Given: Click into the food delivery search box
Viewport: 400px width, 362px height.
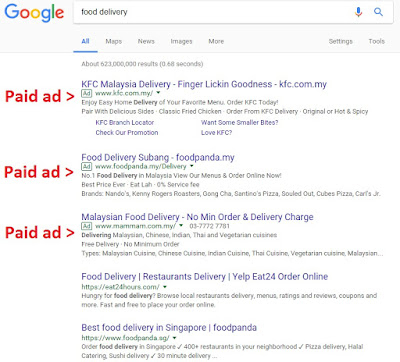Looking at the screenshot, I should point(213,12).
